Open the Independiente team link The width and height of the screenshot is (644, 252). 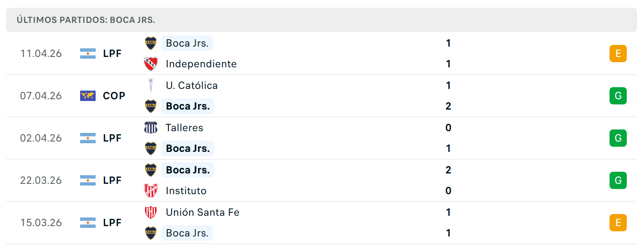tap(201, 64)
